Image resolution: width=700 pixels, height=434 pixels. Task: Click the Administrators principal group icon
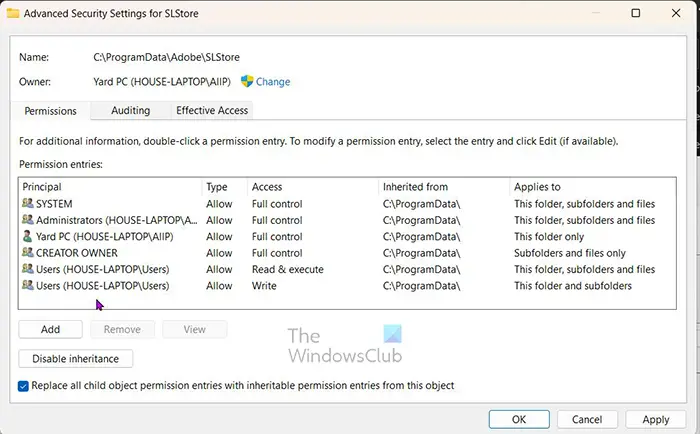28,220
